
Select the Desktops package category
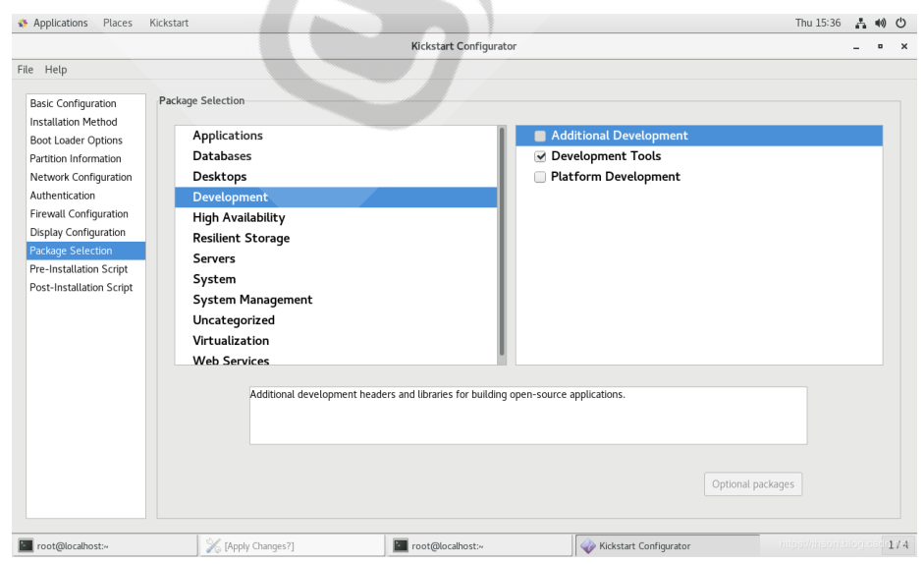point(336,177)
